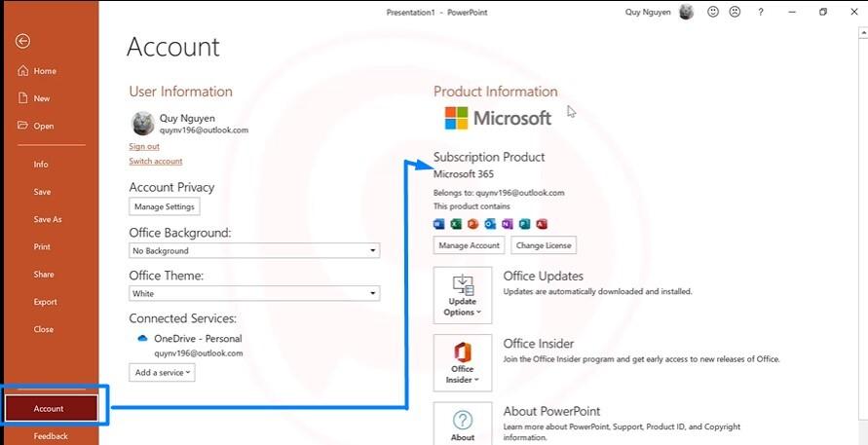This screenshot has height=445, width=868.
Task: Click the About PowerPoint button
Action: (463, 424)
